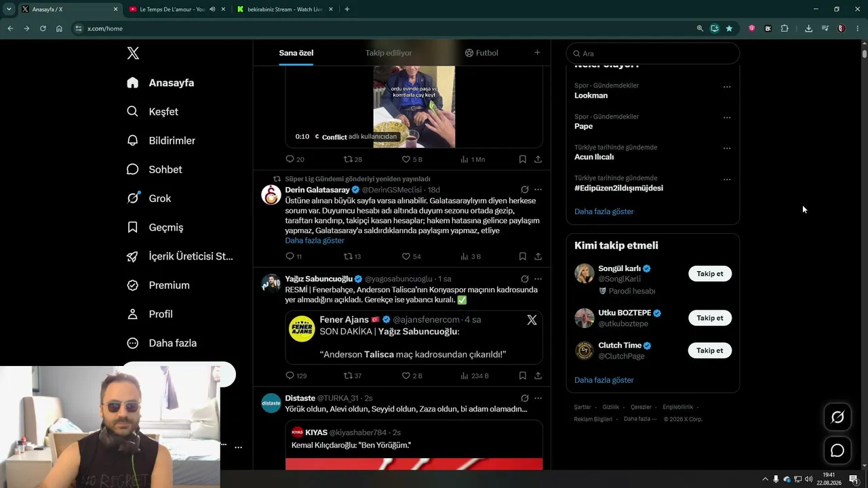Viewport: 868px width, 488px height.
Task: Open Geçmiş bookmarks in the sidebar
Action: pyautogui.click(x=155, y=228)
